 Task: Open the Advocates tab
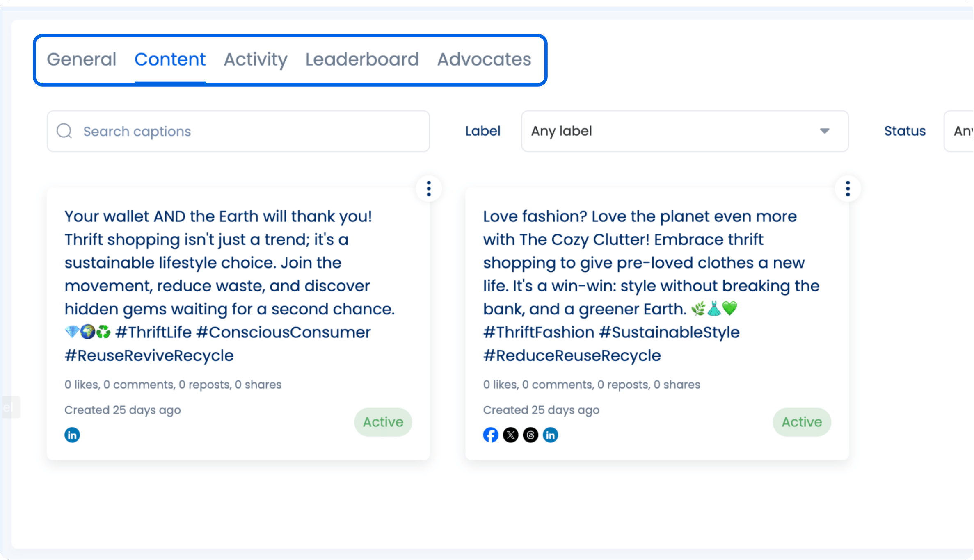[483, 59]
